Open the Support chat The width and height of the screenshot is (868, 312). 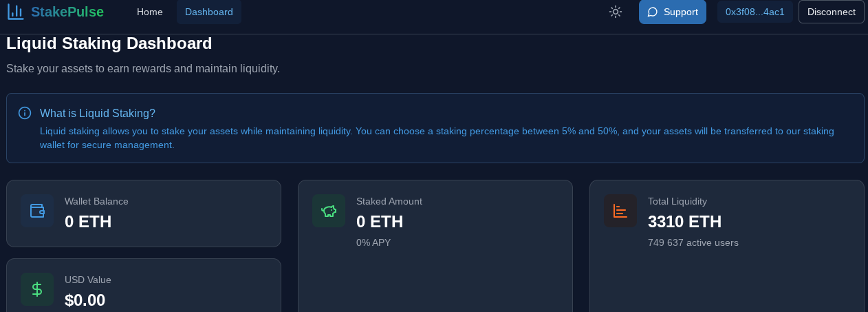point(672,12)
